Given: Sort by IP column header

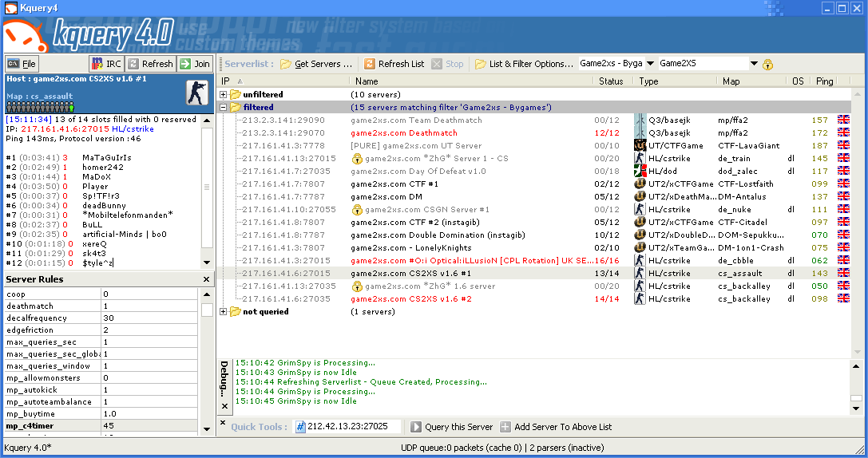Looking at the screenshot, I should (283, 81).
